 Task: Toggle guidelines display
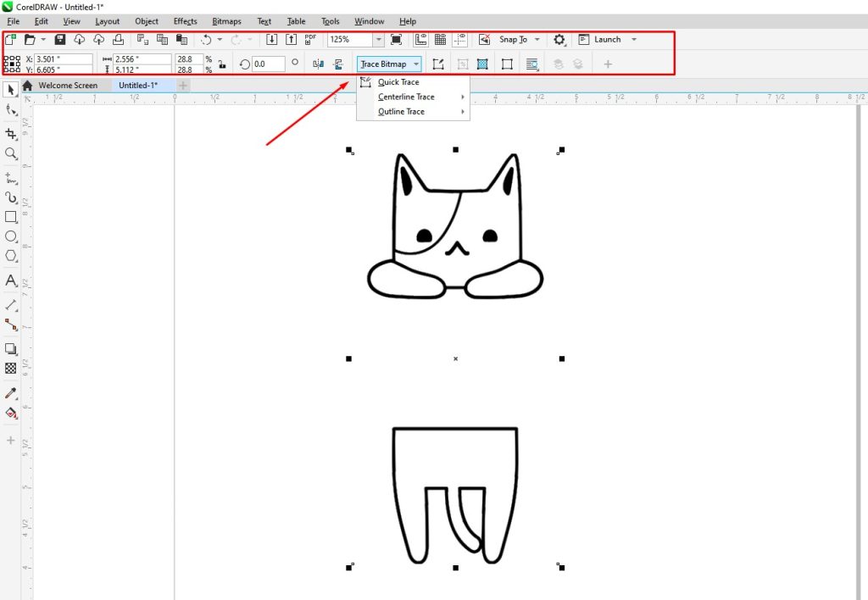tap(459, 39)
